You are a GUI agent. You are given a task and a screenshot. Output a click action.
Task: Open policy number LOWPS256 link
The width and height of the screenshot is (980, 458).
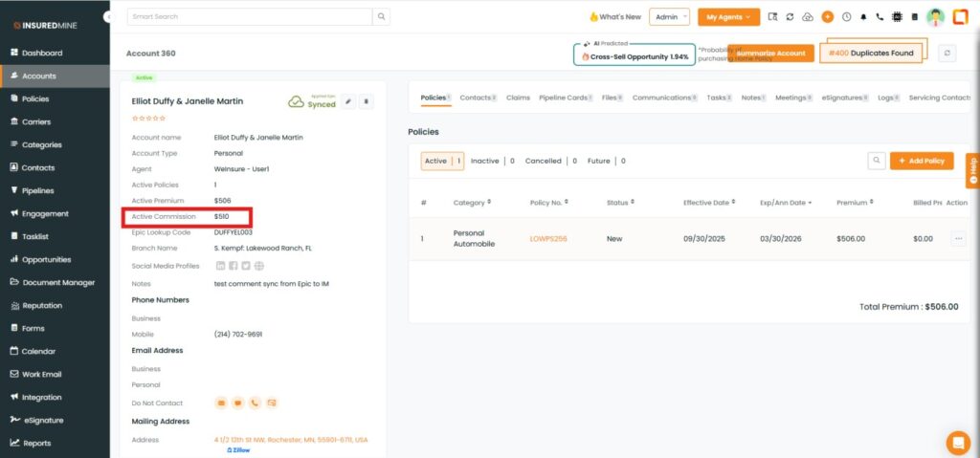(548, 238)
